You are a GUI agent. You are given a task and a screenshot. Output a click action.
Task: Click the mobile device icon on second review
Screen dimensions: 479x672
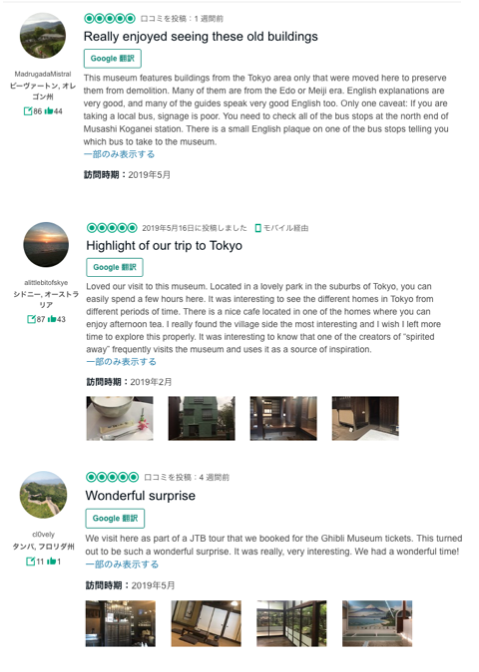click(258, 228)
